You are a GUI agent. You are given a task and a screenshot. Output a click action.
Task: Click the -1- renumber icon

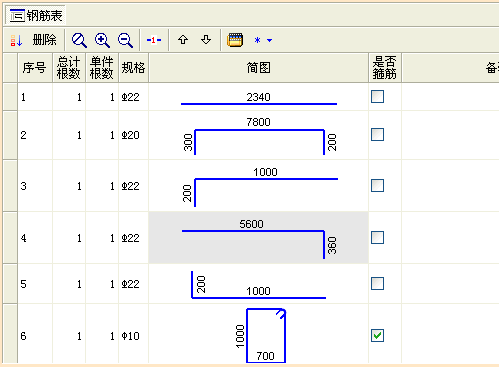point(154,40)
